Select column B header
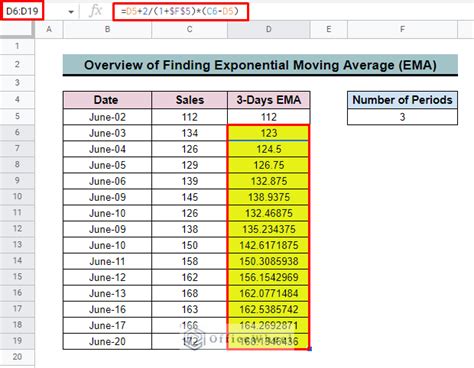 (x=107, y=29)
